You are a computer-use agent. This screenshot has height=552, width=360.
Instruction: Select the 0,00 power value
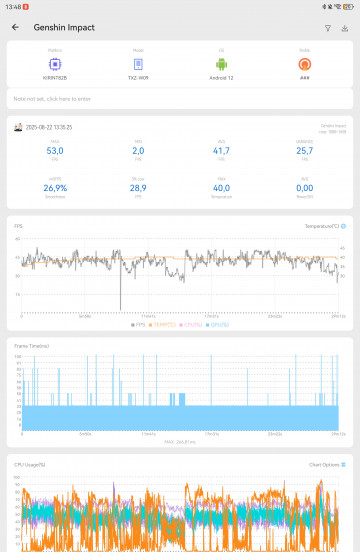point(304,188)
